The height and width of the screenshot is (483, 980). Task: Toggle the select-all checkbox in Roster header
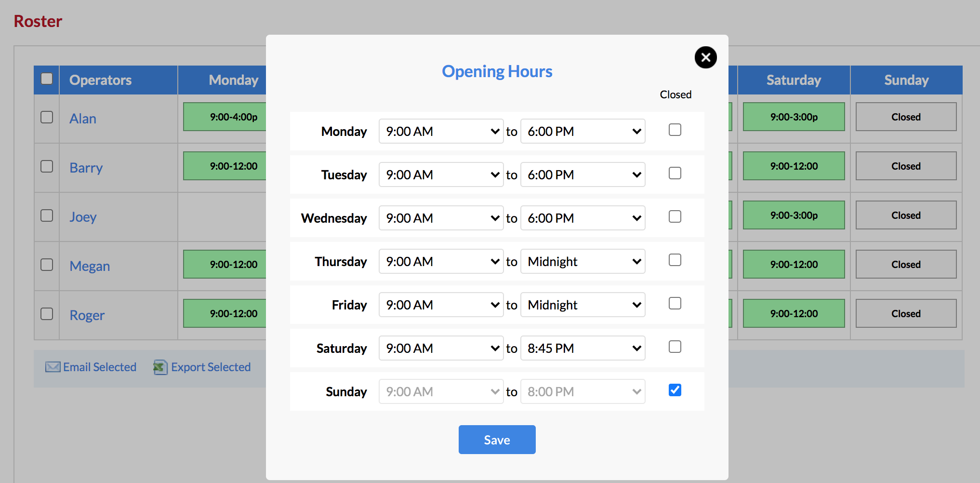tap(47, 79)
